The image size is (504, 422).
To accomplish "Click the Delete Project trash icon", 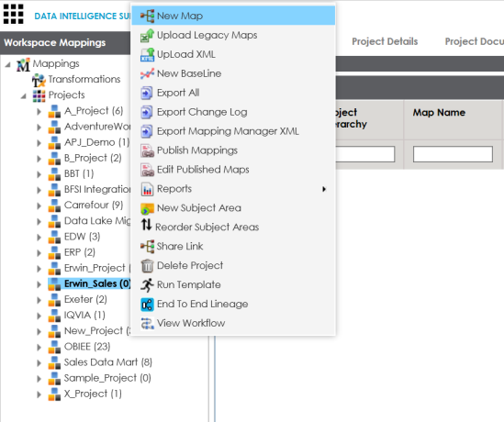I will point(147,266).
